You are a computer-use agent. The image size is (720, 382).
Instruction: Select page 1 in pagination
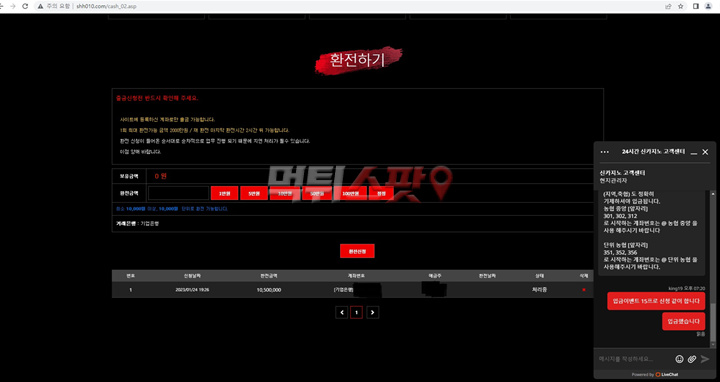pyautogui.click(x=357, y=312)
